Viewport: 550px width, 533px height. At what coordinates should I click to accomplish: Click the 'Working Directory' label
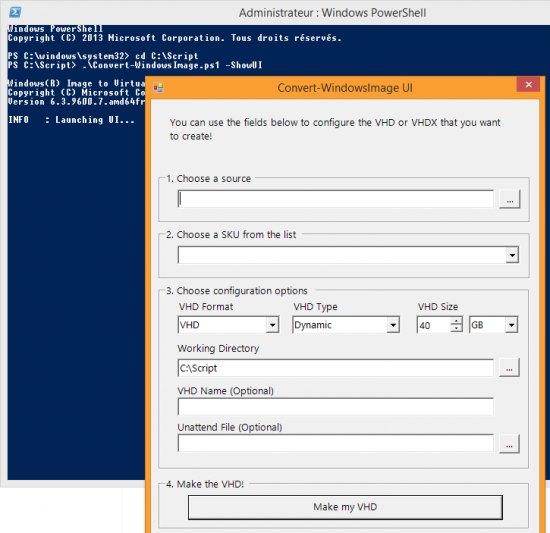coord(218,349)
